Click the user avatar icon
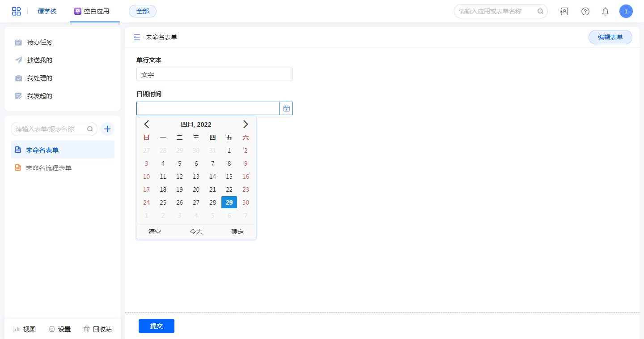 (626, 12)
